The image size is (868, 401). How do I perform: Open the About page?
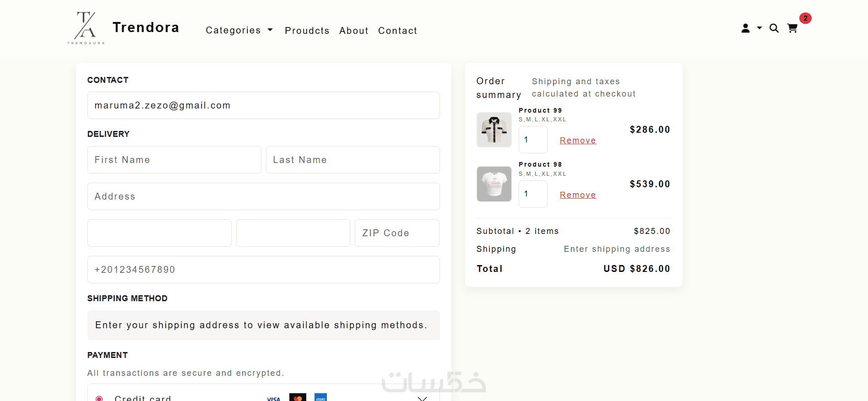(x=353, y=31)
